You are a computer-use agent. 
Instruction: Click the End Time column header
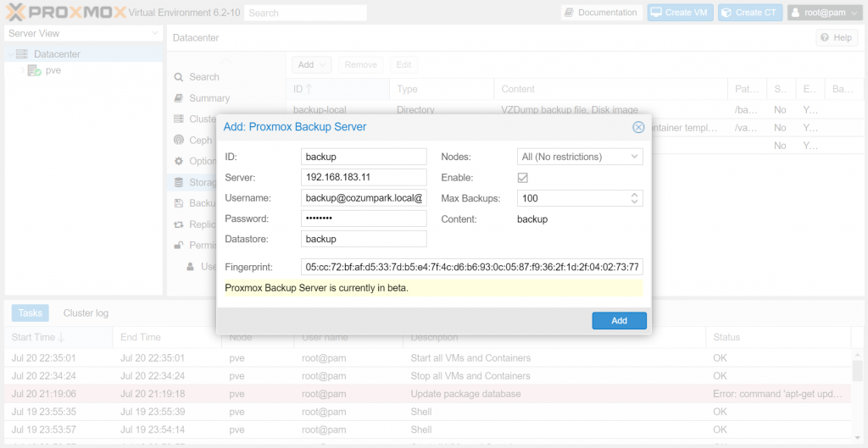pos(167,337)
